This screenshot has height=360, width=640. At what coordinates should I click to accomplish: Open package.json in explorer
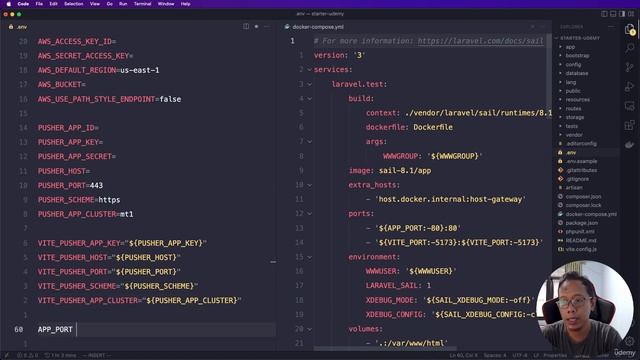tap(582, 223)
